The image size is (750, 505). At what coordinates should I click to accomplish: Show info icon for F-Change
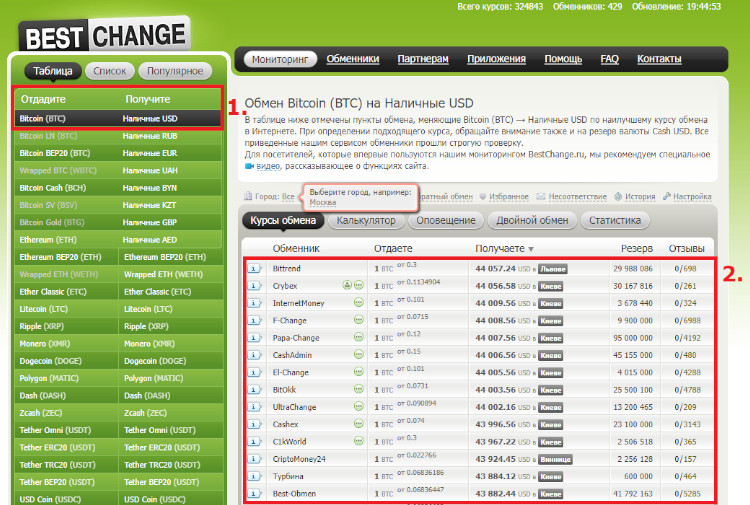tap(254, 320)
